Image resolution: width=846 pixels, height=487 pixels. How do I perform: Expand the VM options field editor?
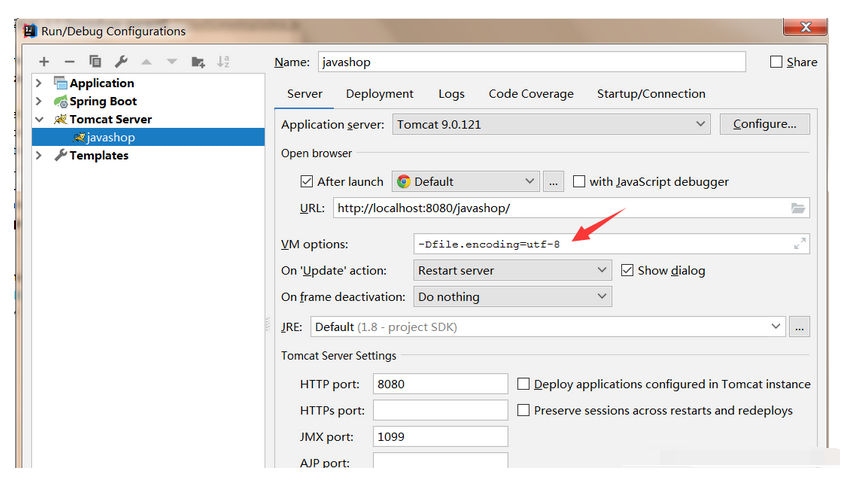click(x=800, y=244)
